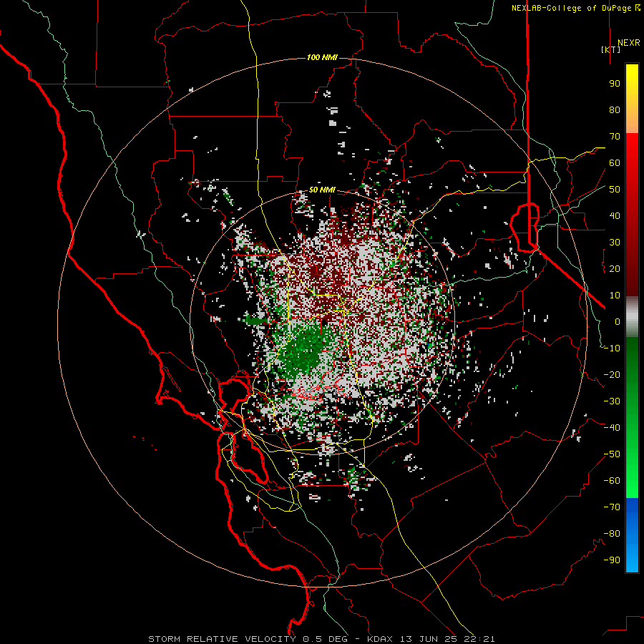The height and width of the screenshot is (644, 644).
Task: Click the -60 scale label
Action: (612, 481)
